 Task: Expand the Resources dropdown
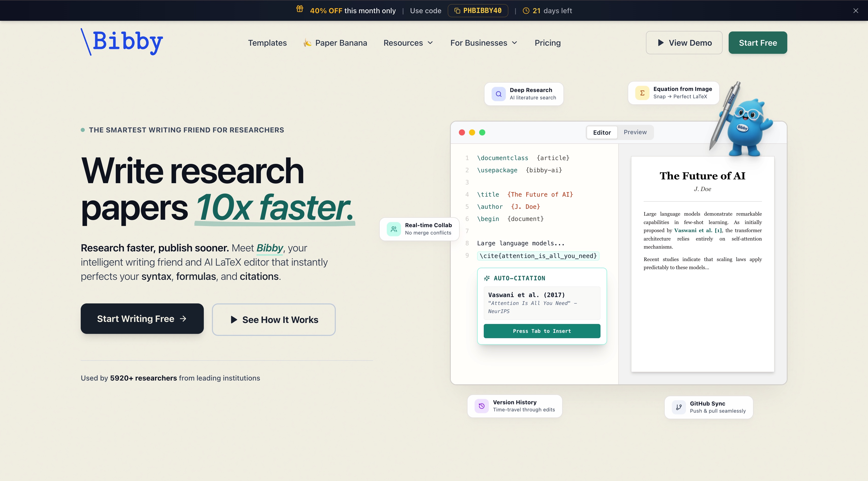pos(408,43)
